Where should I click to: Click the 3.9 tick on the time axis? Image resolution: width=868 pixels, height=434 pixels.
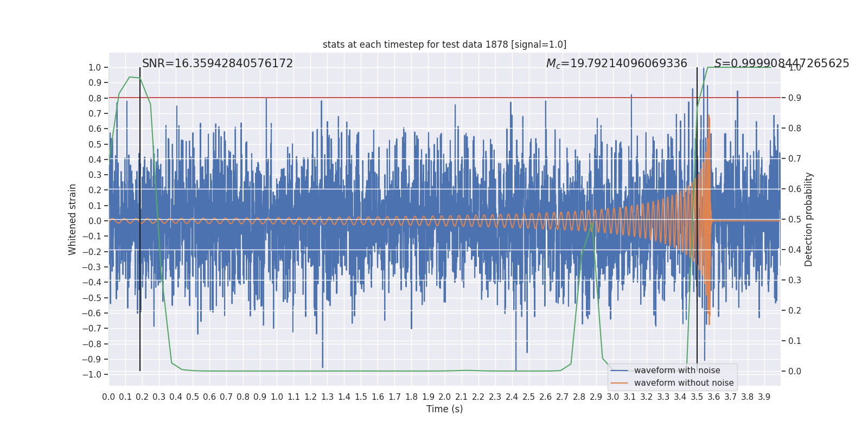click(764, 397)
